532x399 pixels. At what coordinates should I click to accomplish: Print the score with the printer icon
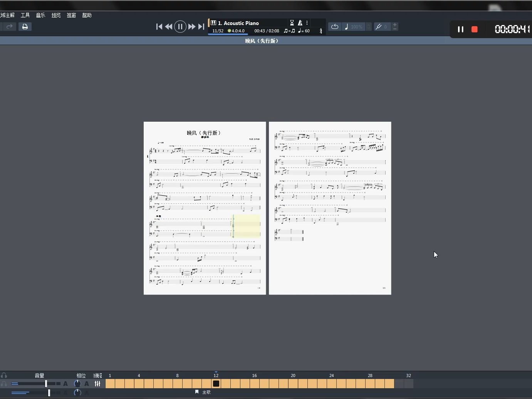point(25,27)
